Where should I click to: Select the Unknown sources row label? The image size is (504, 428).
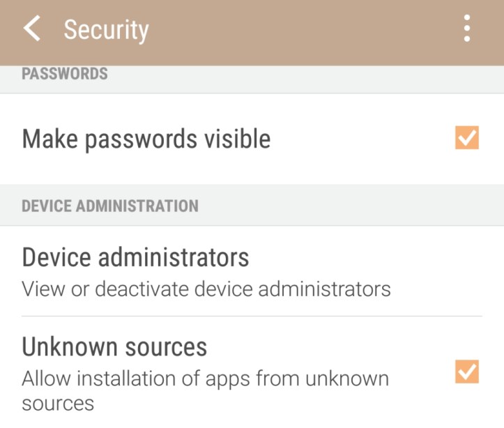click(114, 346)
